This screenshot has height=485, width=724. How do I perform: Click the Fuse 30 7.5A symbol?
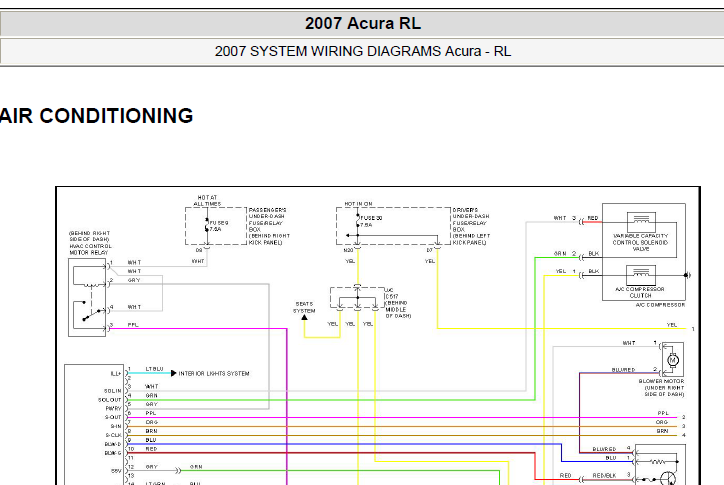point(357,221)
